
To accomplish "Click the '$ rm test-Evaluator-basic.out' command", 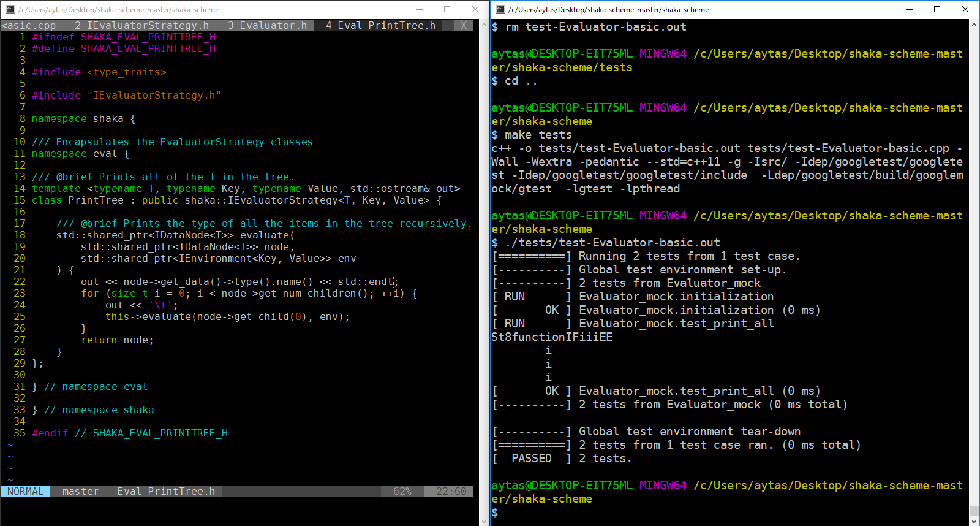I will 589,26.
